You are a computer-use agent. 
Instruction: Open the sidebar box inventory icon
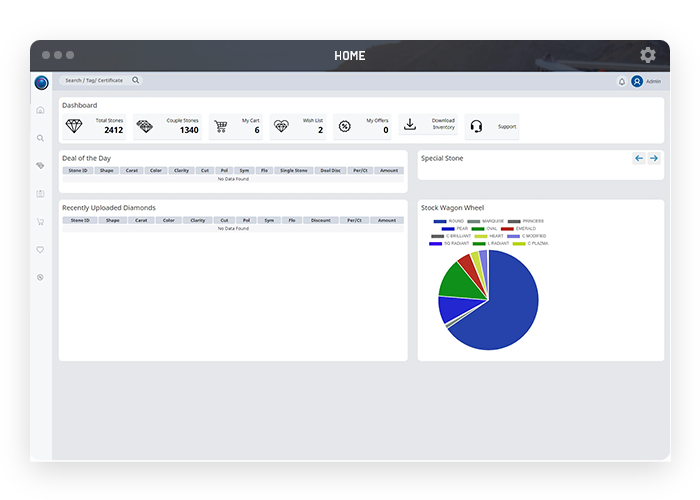(x=40, y=194)
